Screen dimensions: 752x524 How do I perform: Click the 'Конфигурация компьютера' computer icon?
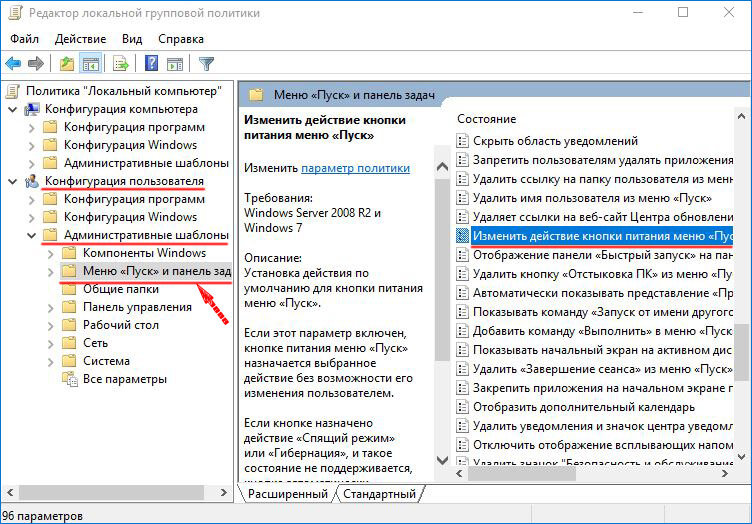click(x=32, y=109)
